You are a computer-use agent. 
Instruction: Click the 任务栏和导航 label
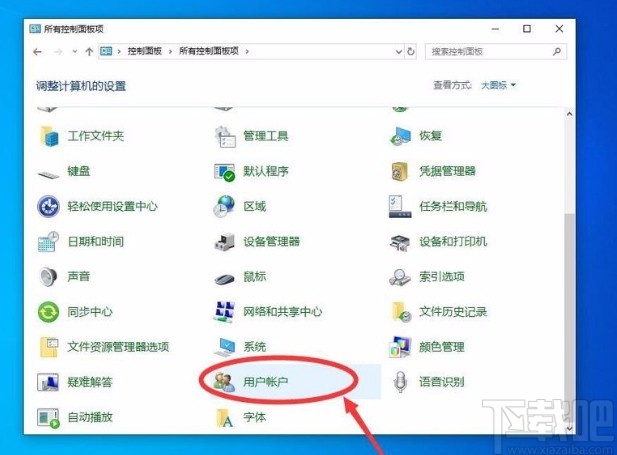pyautogui.click(x=453, y=206)
